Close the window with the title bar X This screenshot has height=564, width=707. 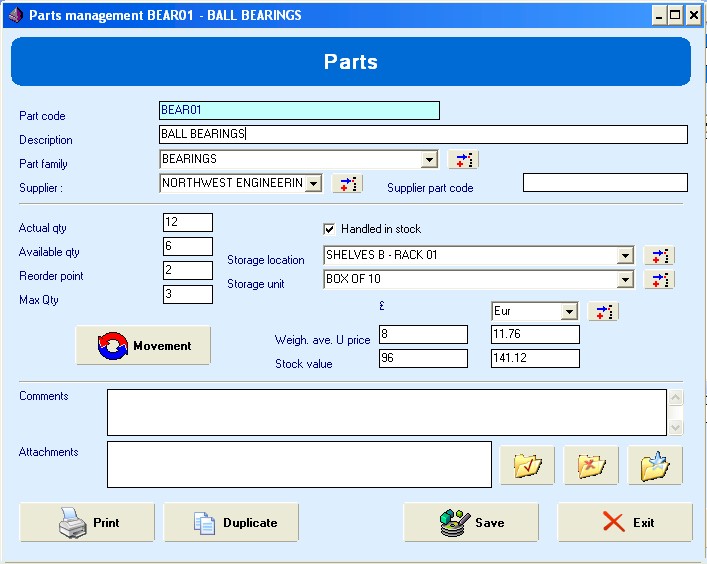coord(693,16)
